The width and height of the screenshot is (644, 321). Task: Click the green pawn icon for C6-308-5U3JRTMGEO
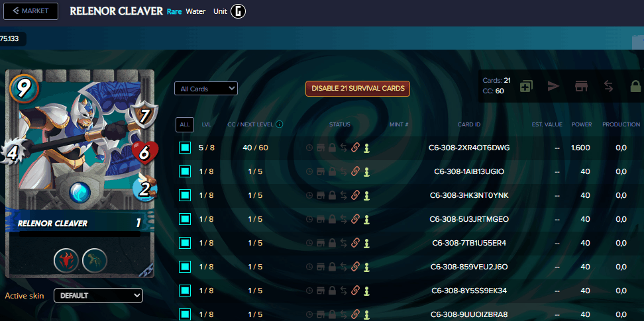click(367, 219)
